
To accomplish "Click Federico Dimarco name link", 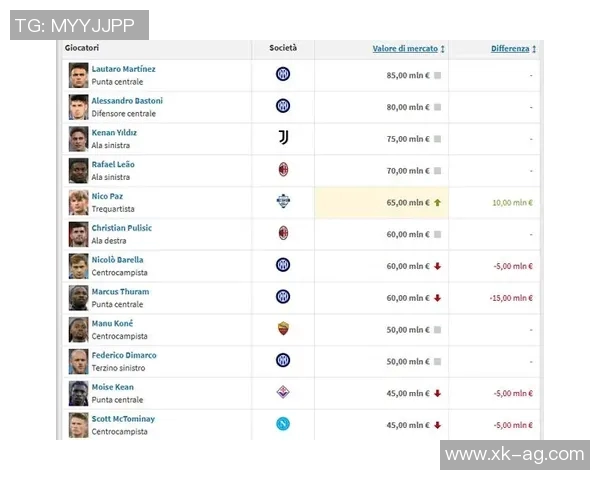I will [x=124, y=355].
